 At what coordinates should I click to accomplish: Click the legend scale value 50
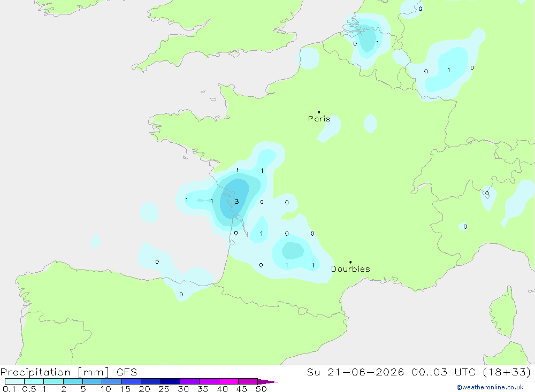pyautogui.click(x=261, y=389)
